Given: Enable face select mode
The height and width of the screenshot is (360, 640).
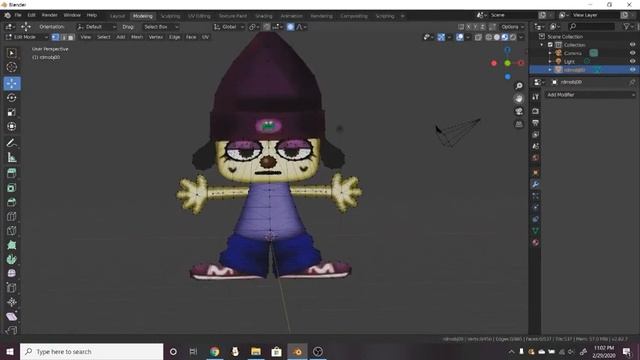Looking at the screenshot, I should (x=71, y=37).
